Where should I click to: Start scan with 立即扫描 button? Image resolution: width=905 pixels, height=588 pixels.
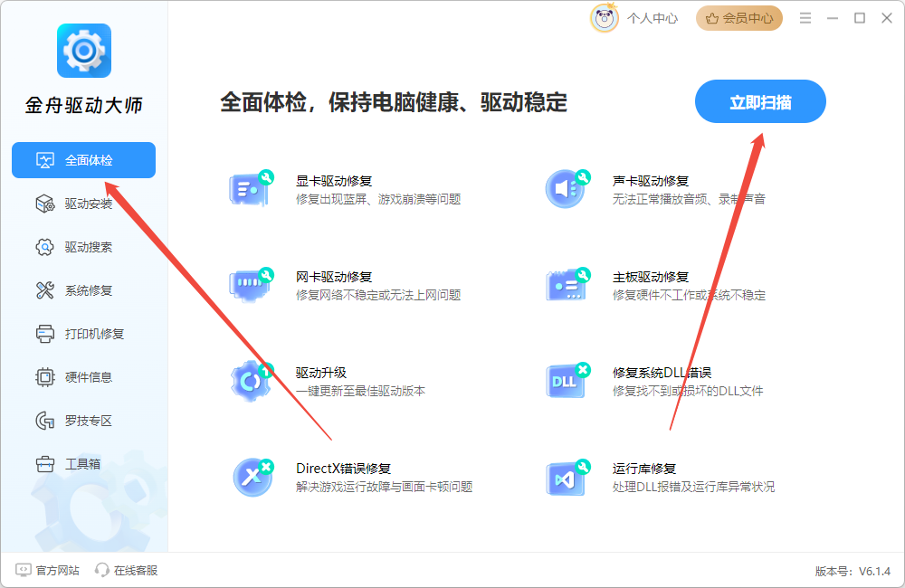click(760, 101)
